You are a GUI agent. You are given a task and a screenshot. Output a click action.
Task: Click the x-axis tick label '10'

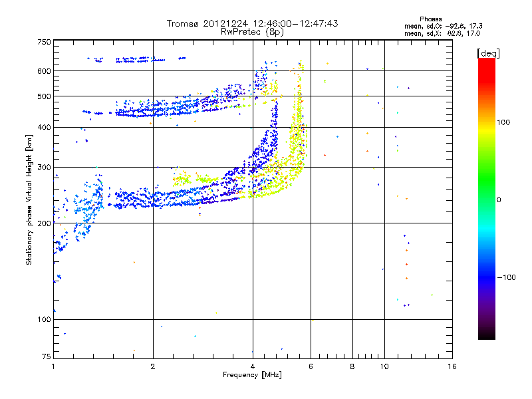click(384, 366)
